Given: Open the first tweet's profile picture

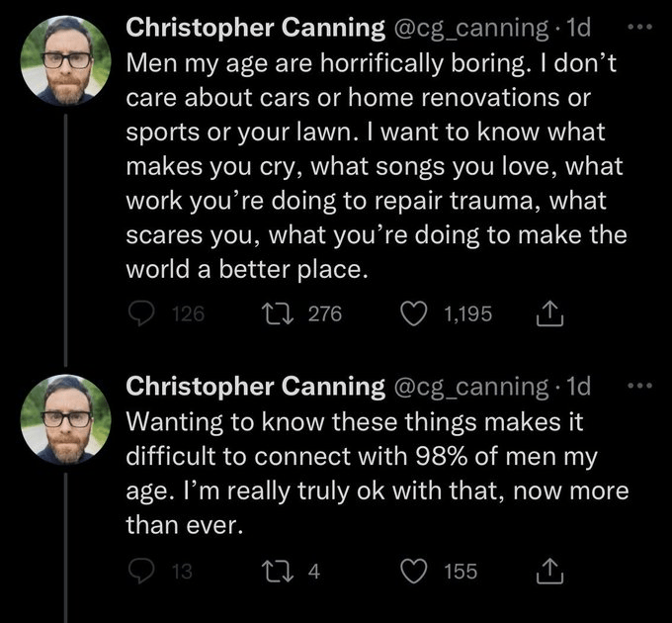Looking at the screenshot, I should (66, 59).
